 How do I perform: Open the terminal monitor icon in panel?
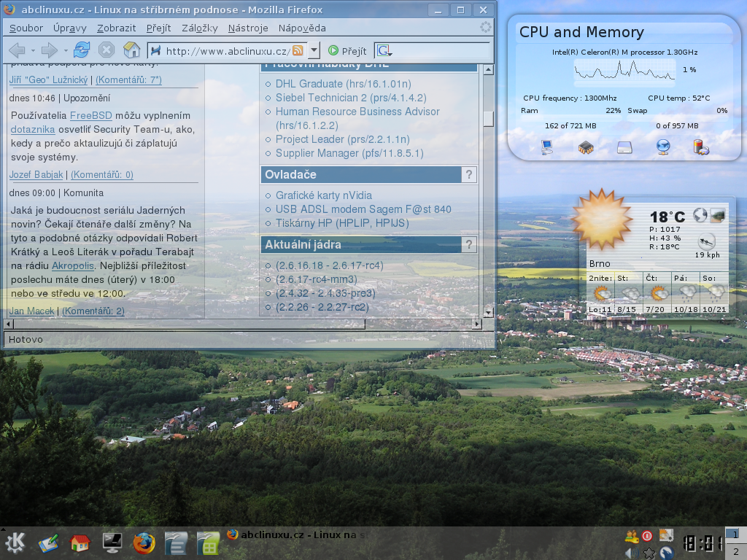[112, 543]
